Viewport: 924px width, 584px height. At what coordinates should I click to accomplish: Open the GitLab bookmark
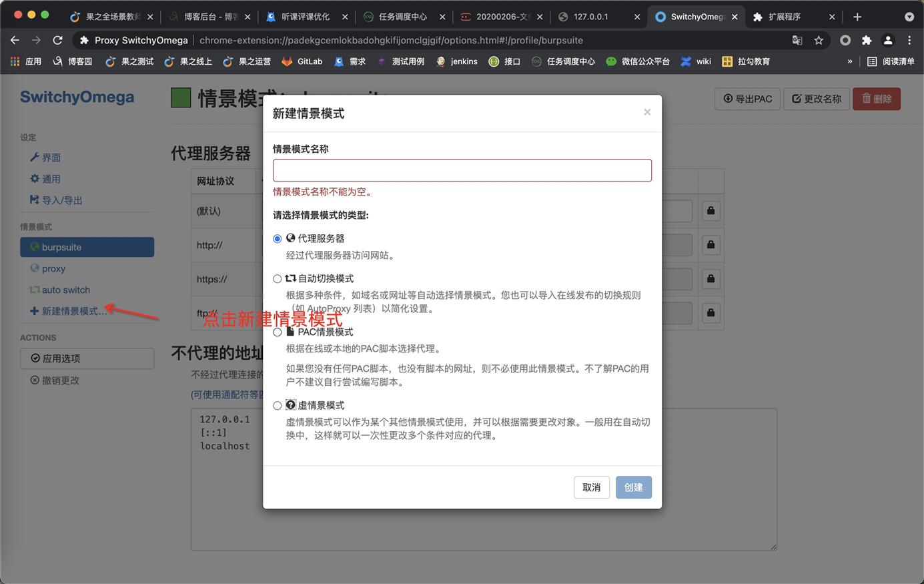click(302, 61)
